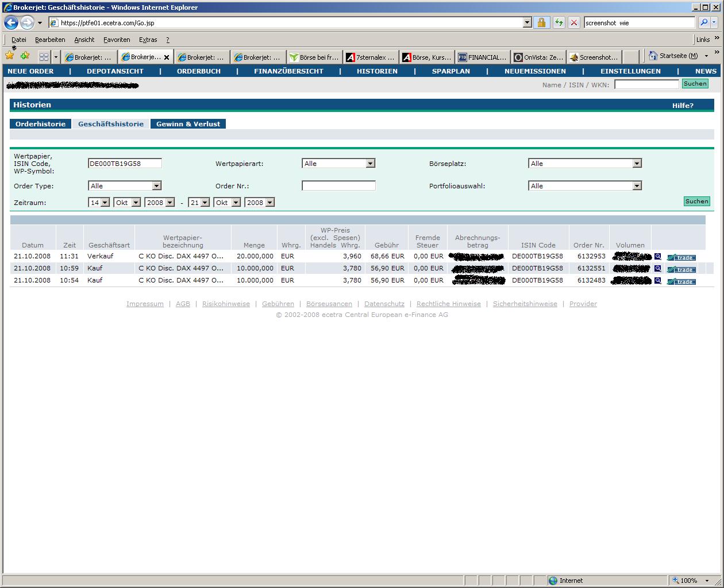Click the Suchen button in the filter form
This screenshot has width=724, height=588.
tap(696, 201)
